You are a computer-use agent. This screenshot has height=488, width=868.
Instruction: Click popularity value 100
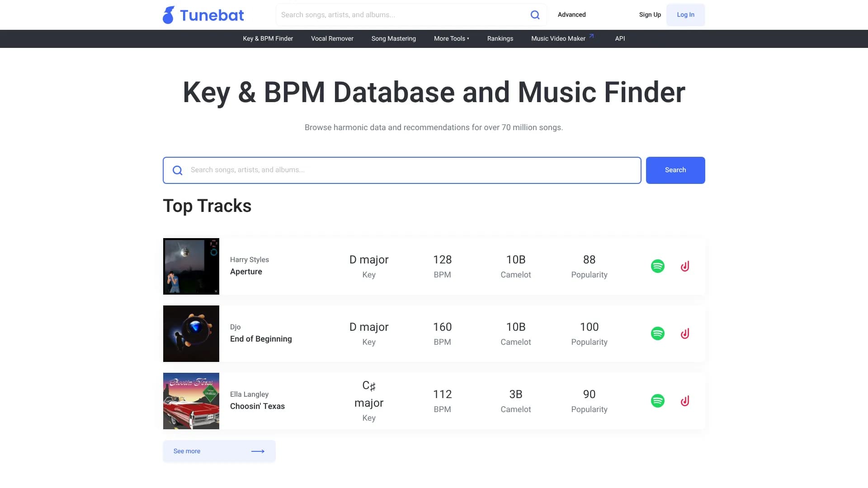(x=589, y=327)
